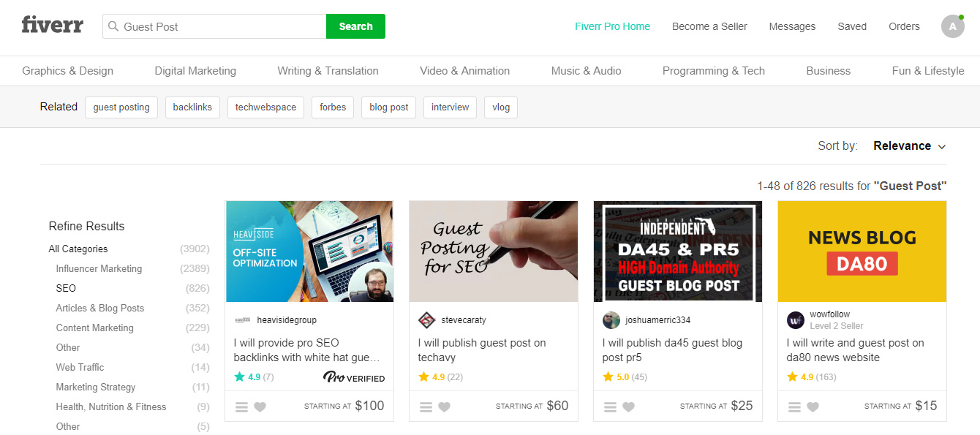Open Digital Marketing category menu
Screen dimensions: 980x435
[195, 71]
